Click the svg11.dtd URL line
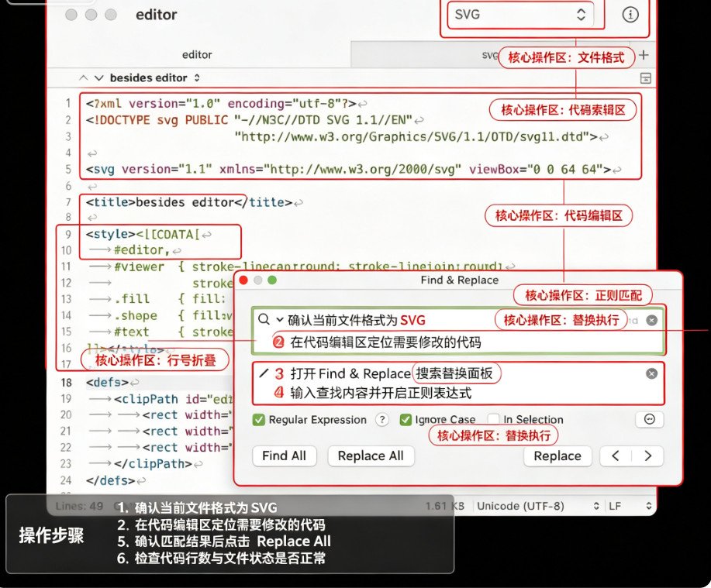The image size is (711, 588). point(416,136)
